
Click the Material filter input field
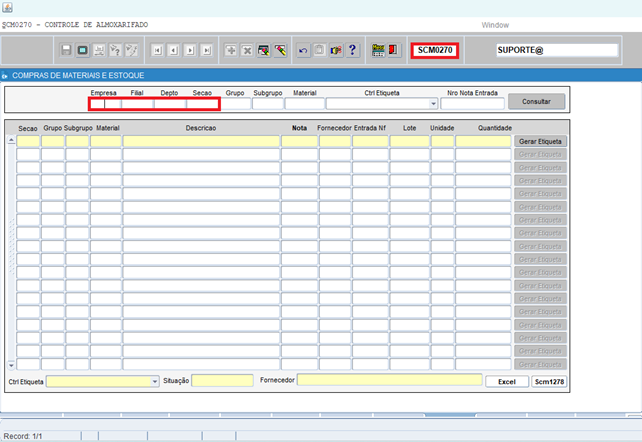pyautogui.click(x=305, y=104)
